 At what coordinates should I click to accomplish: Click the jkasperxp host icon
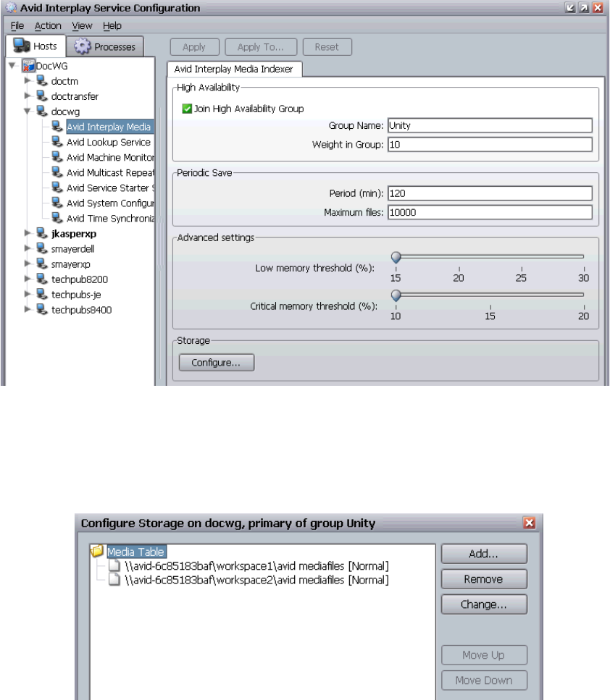(x=42, y=233)
